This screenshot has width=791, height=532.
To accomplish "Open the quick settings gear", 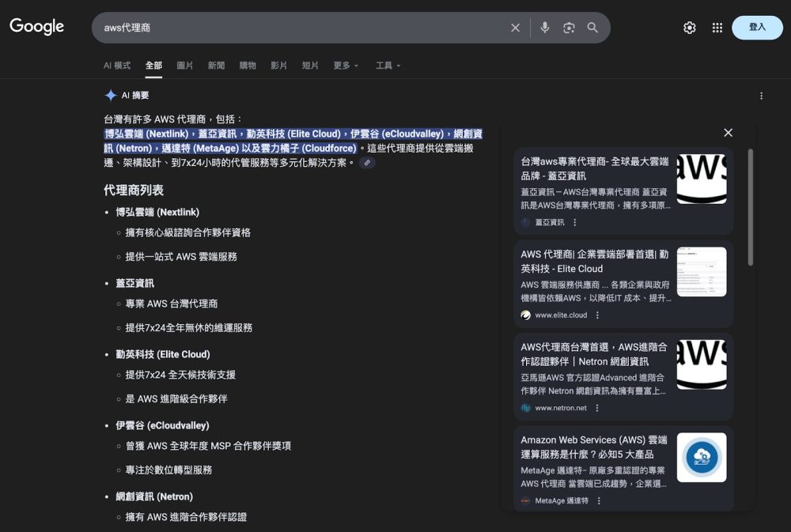I will [689, 27].
